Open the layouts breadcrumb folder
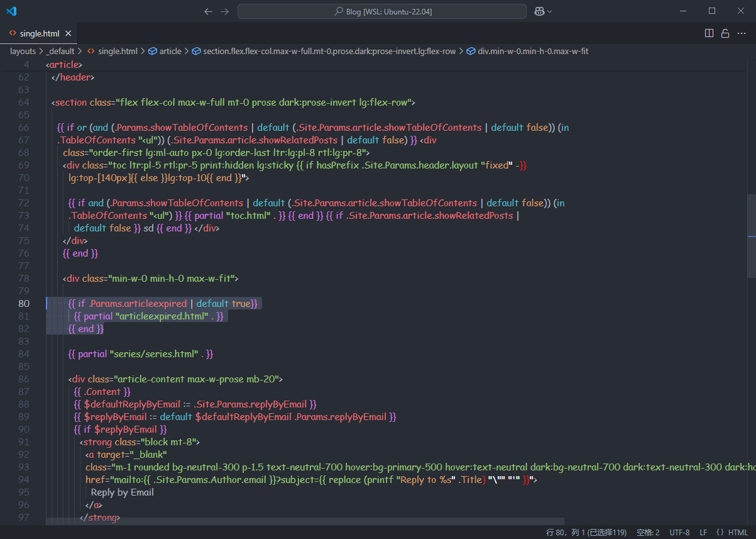This screenshot has height=539, width=756. click(23, 51)
